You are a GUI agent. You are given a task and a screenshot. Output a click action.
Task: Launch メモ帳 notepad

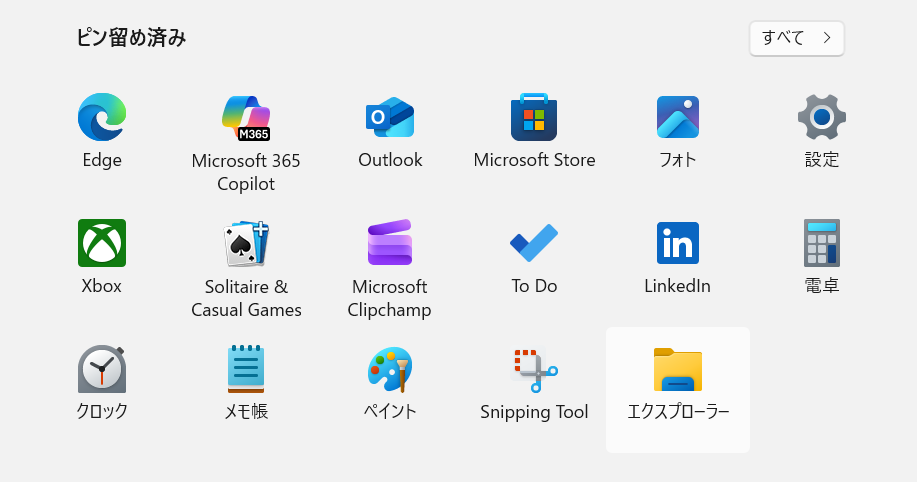(x=246, y=370)
